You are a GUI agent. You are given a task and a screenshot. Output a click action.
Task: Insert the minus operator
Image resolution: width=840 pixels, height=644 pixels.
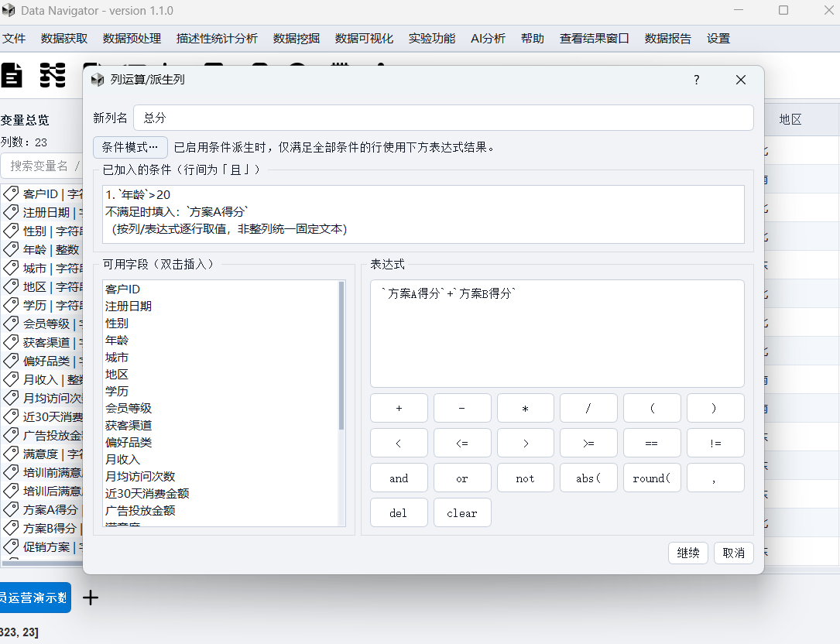462,408
